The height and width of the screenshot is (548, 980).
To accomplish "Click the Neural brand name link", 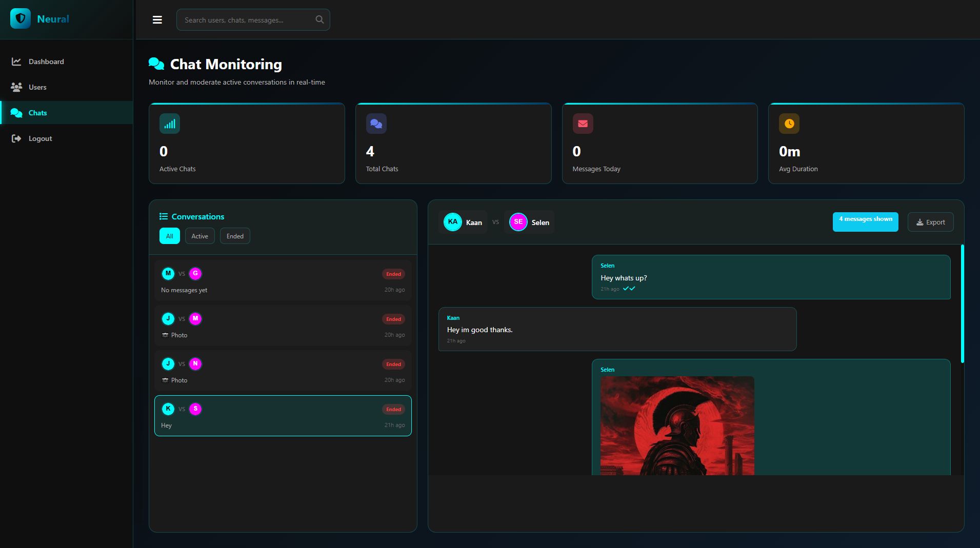I will coord(53,19).
